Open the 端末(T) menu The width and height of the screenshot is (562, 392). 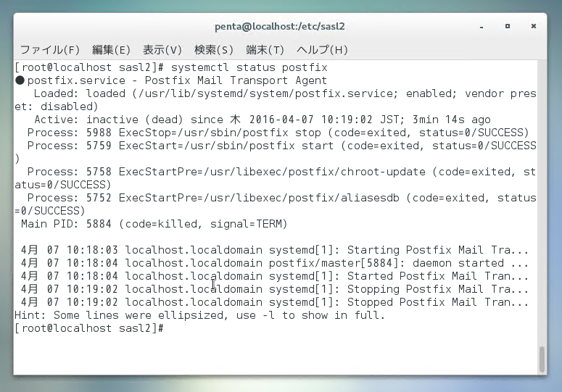pos(265,50)
